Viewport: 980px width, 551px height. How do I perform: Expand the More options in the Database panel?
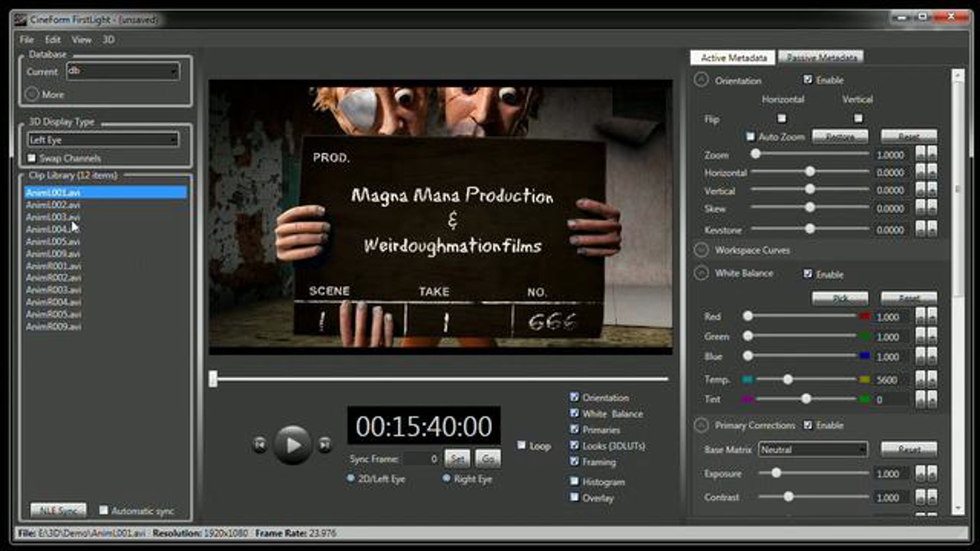32,94
